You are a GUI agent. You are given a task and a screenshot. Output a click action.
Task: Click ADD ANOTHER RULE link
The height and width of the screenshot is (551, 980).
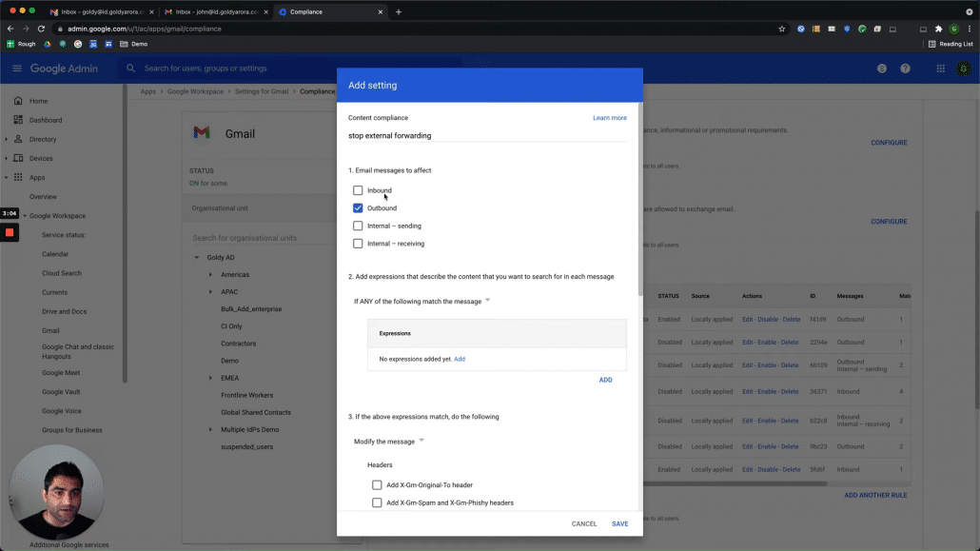(x=875, y=495)
